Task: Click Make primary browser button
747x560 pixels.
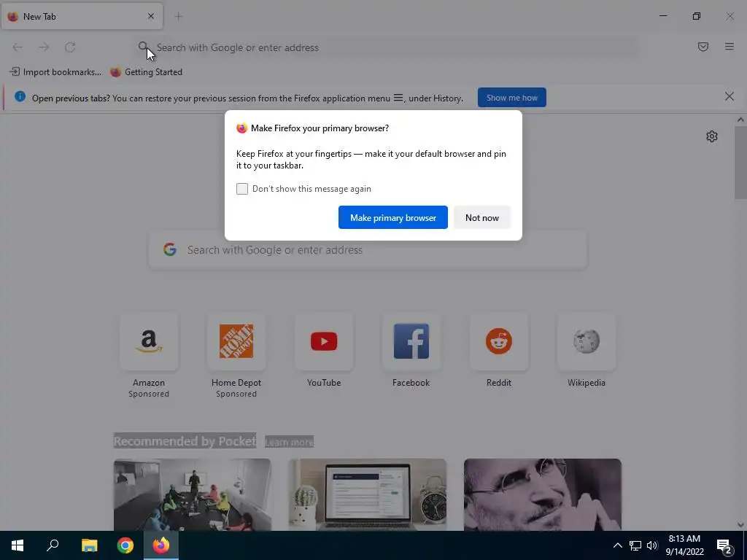Action: [393, 217]
